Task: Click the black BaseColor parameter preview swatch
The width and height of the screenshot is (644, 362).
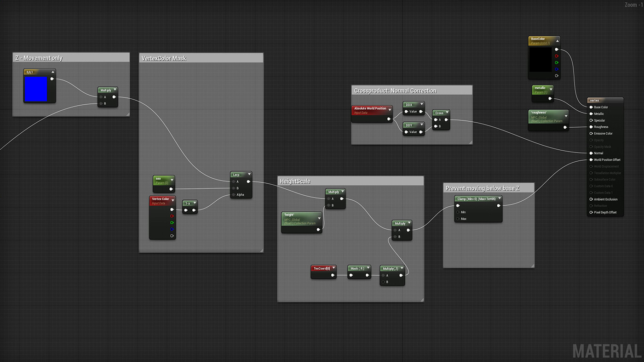Action: pos(540,59)
